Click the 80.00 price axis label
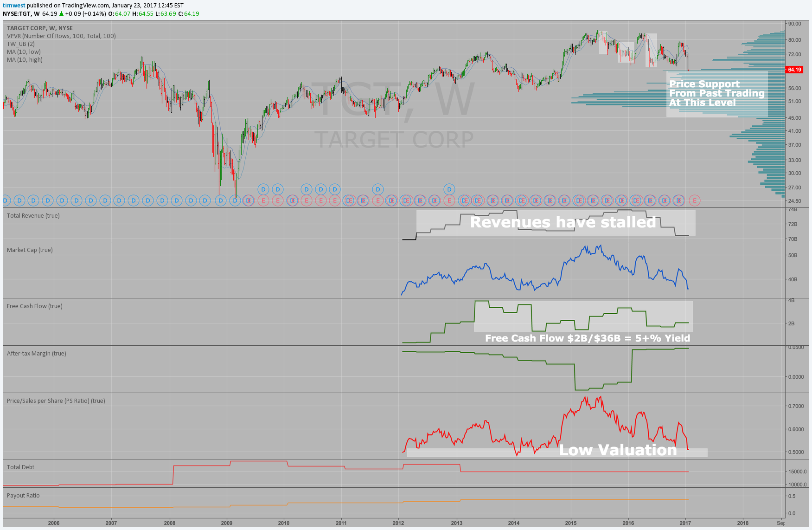The height and width of the screenshot is (530, 812). (794, 40)
